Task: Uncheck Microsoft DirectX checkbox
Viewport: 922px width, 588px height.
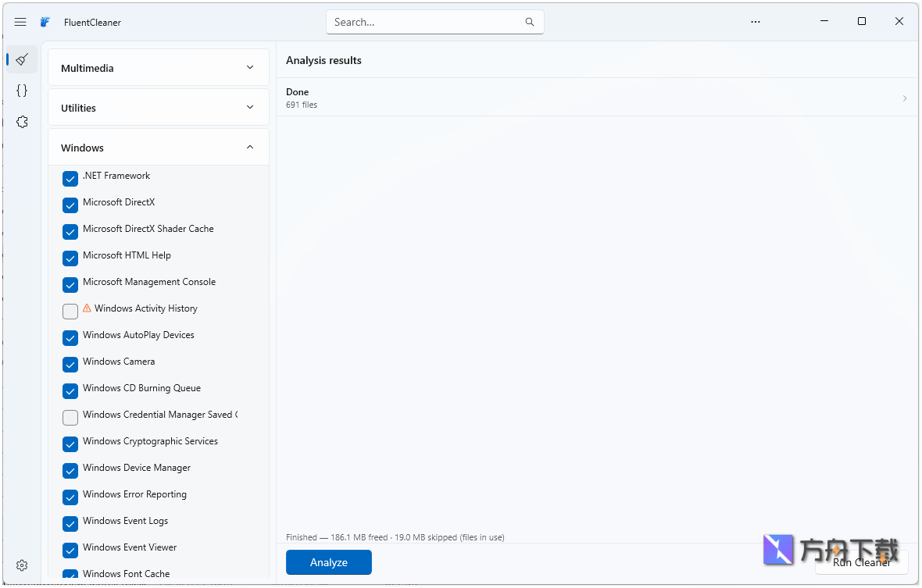Action: coord(70,205)
